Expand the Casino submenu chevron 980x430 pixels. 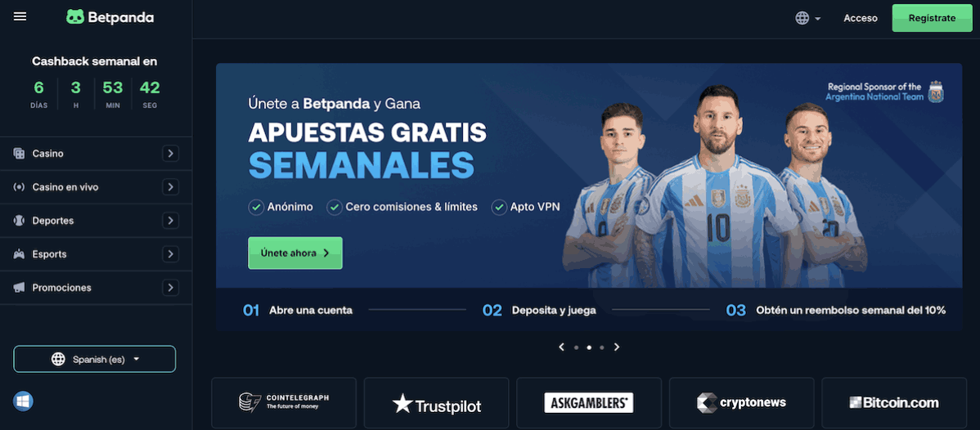(170, 153)
